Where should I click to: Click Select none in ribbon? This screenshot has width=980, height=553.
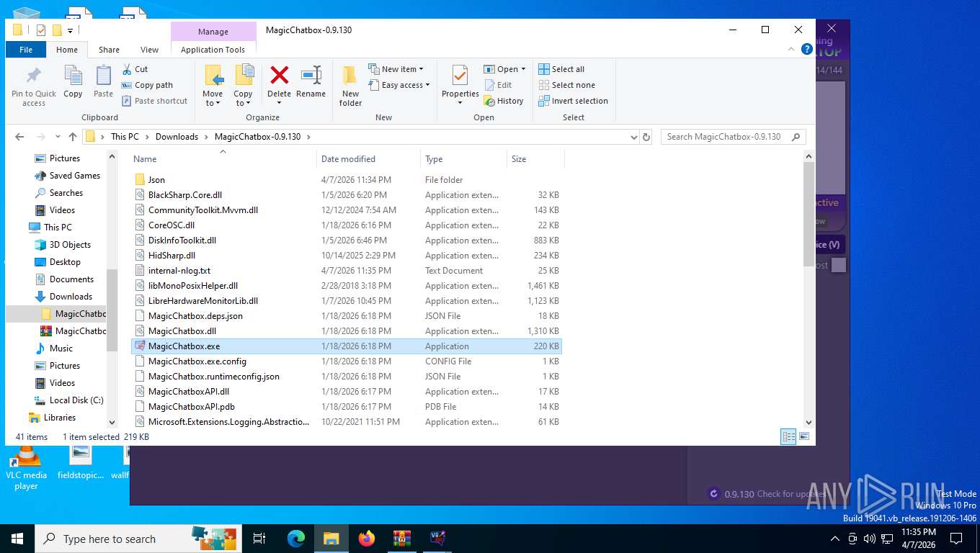567,85
